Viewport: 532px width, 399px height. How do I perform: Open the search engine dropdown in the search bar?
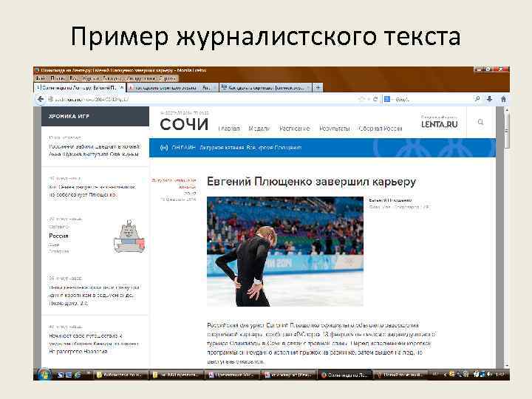point(387,99)
